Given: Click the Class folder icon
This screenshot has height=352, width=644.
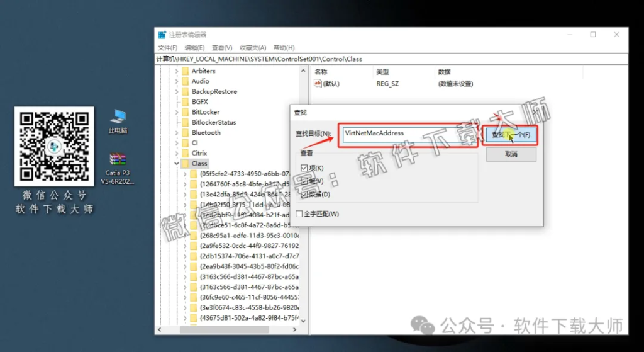Looking at the screenshot, I should click(185, 163).
